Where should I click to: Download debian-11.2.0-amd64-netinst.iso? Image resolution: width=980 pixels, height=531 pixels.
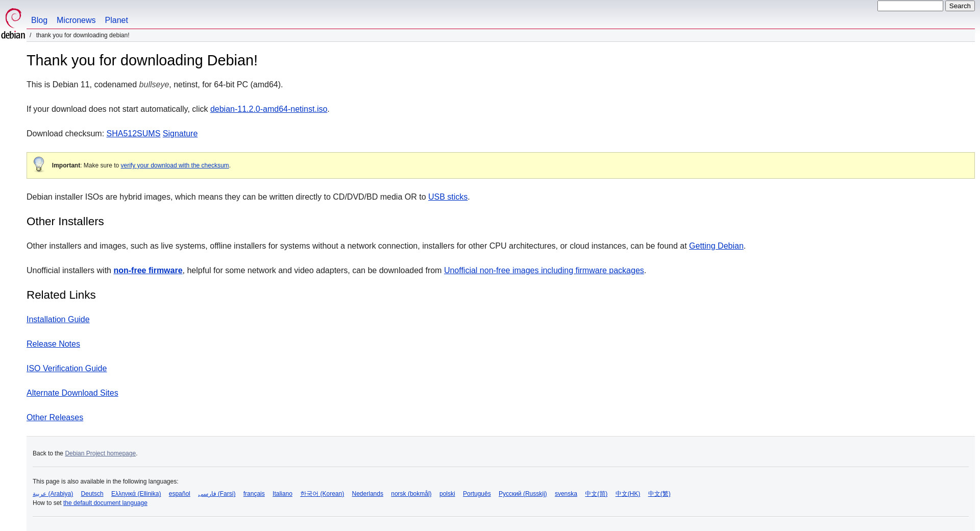[x=268, y=109]
